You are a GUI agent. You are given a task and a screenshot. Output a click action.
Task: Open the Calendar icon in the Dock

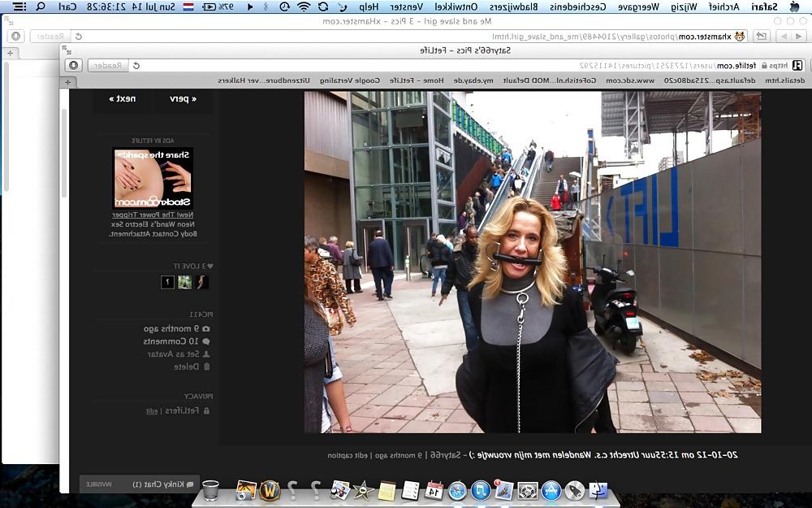click(x=434, y=490)
